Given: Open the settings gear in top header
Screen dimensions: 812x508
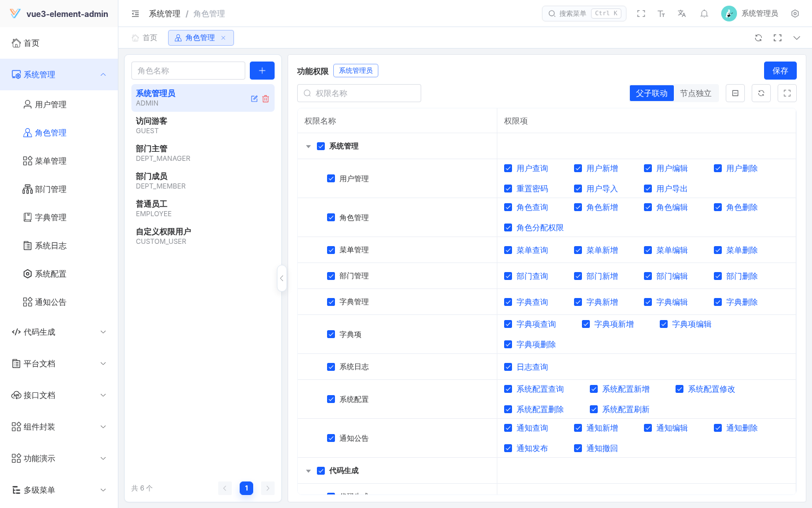Looking at the screenshot, I should coord(795,14).
